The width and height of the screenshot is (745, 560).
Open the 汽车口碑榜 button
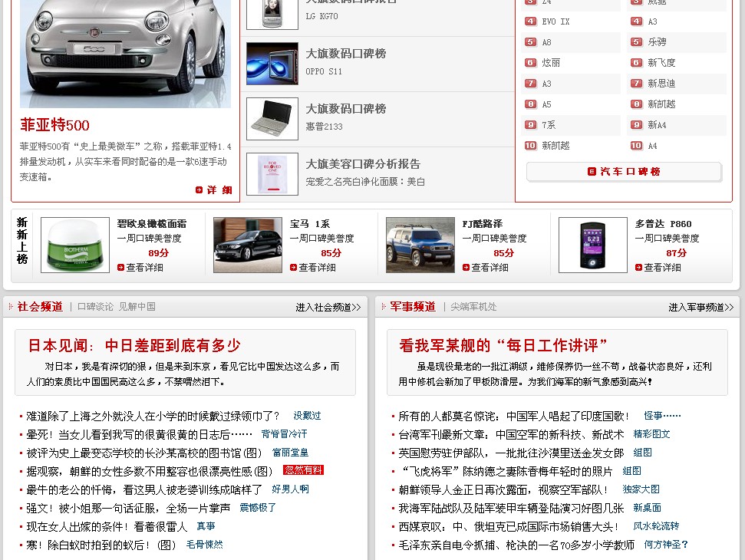(624, 172)
